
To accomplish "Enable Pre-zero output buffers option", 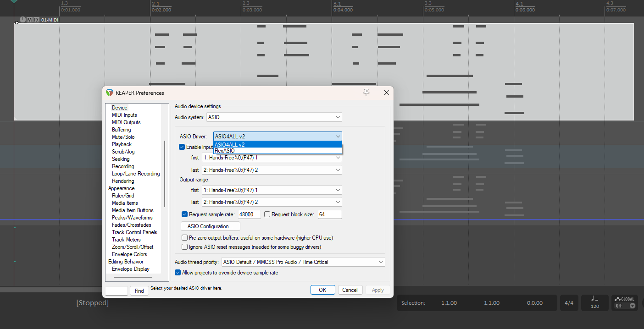I will coord(185,238).
